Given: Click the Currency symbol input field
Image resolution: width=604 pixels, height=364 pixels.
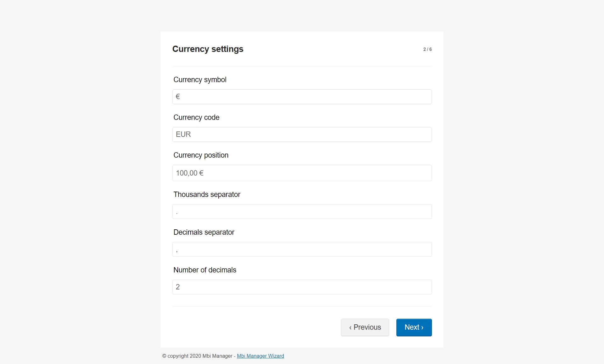Looking at the screenshot, I should (302, 97).
